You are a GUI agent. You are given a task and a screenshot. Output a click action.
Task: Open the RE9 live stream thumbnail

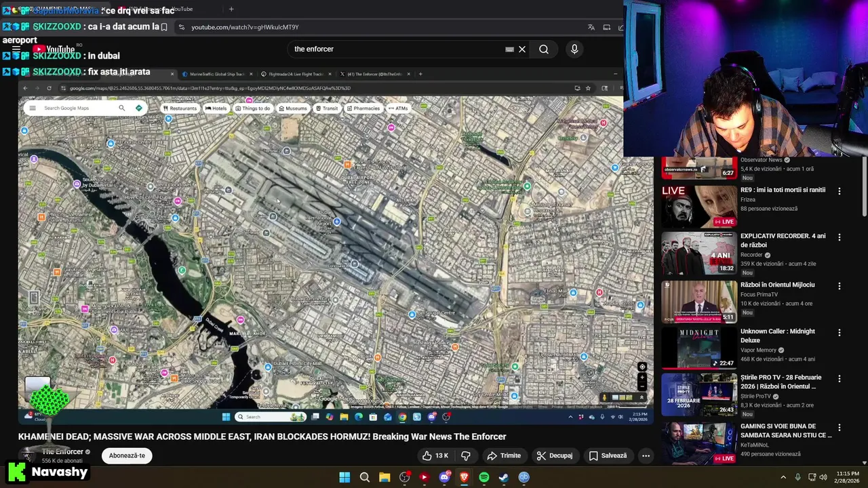click(699, 206)
